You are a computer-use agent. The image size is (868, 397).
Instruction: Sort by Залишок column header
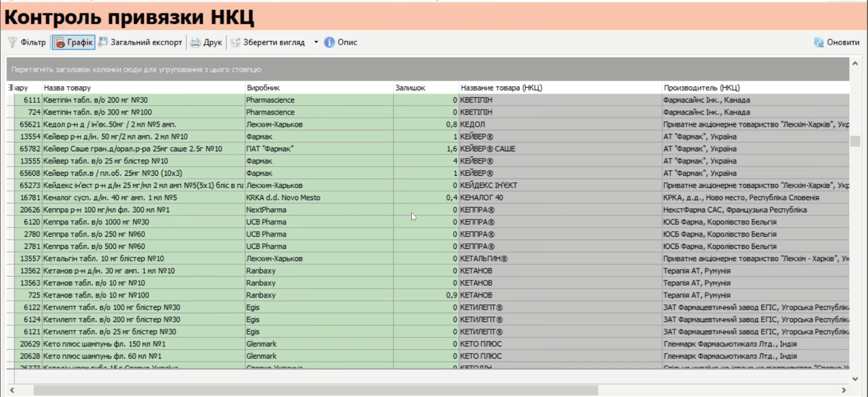pos(410,88)
